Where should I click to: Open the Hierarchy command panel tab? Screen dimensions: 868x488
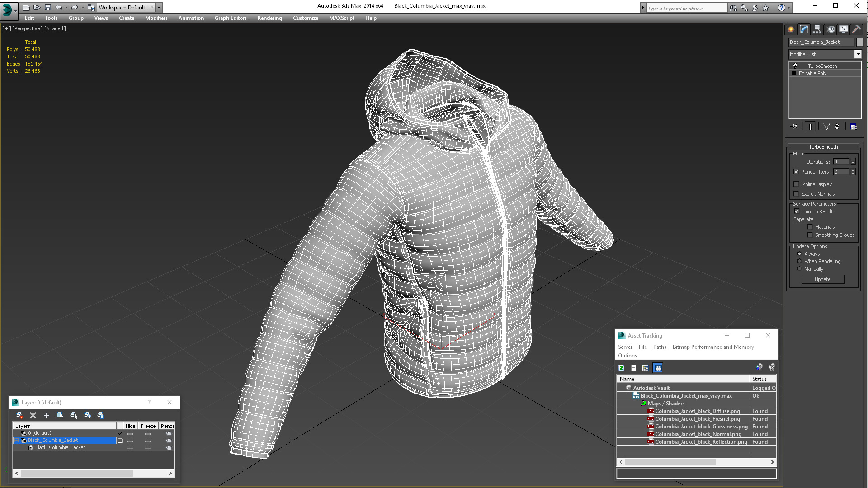pyautogui.click(x=817, y=29)
